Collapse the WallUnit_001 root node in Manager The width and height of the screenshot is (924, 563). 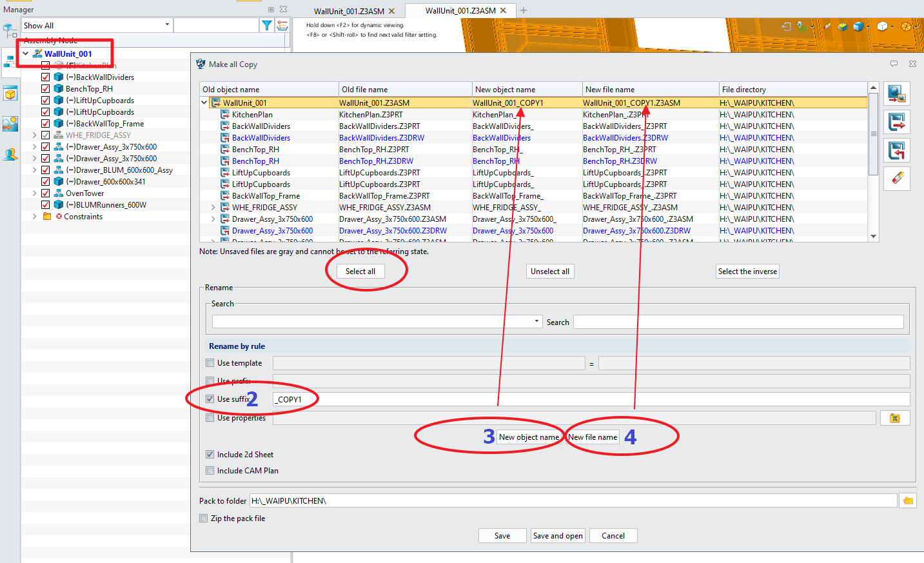point(25,54)
